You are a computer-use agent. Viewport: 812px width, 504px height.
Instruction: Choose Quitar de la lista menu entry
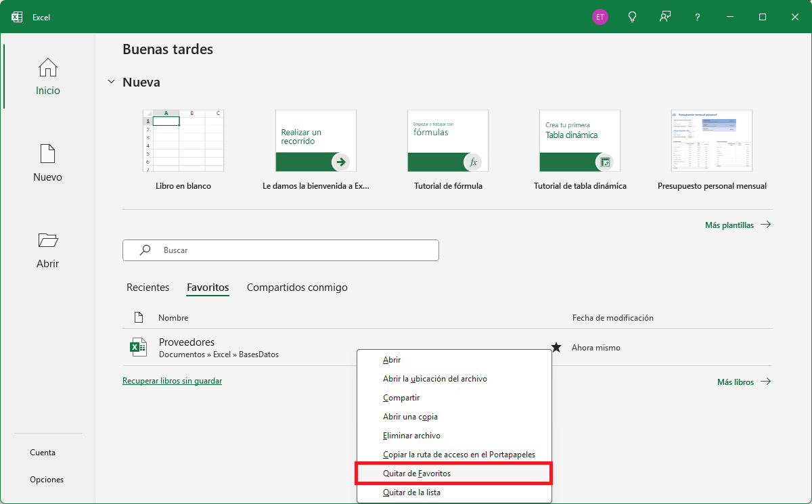click(x=454, y=492)
